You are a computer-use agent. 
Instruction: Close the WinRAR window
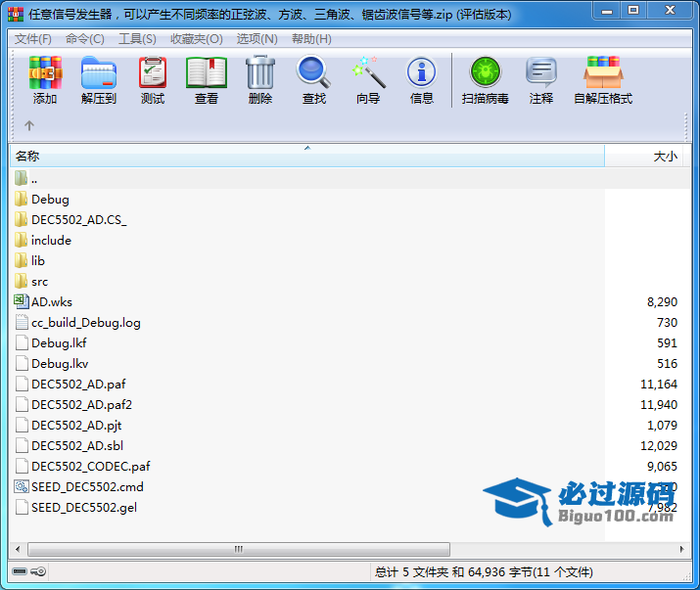(x=670, y=11)
